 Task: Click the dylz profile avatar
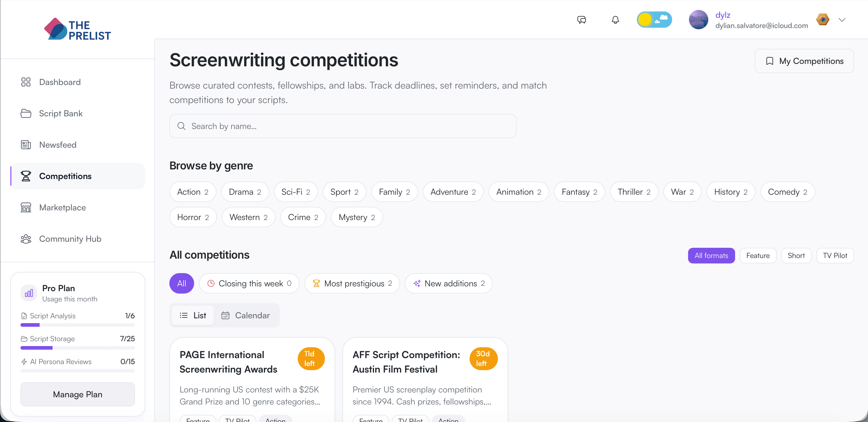point(698,20)
